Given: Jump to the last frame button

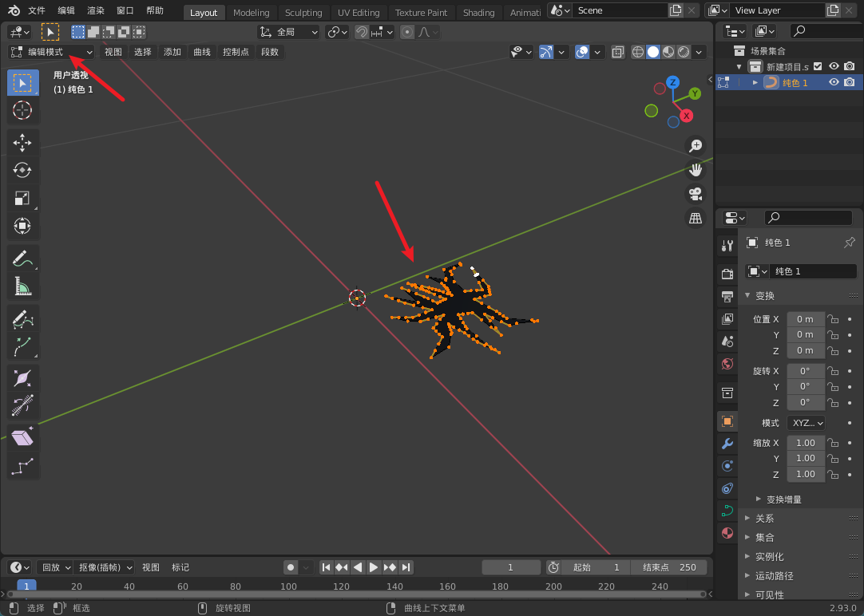Looking at the screenshot, I should click(x=406, y=567).
